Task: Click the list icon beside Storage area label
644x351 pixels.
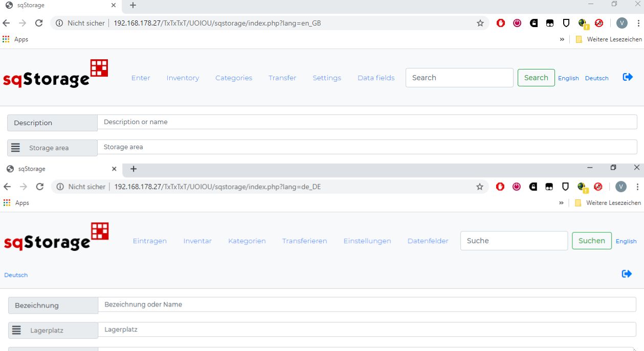Action: pyautogui.click(x=15, y=148)
